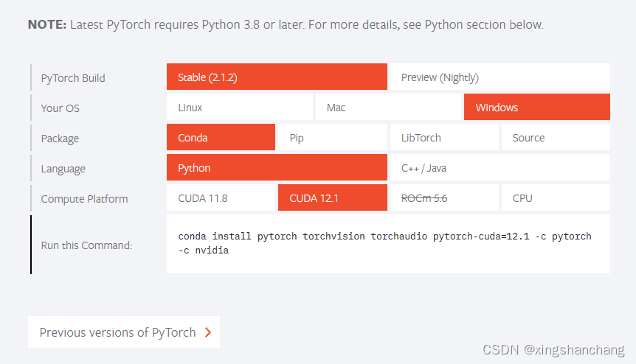Viewport: 636px width, 364px height.
Task: Choose the Preview (Nightly) build
Action: pos(500,77)
